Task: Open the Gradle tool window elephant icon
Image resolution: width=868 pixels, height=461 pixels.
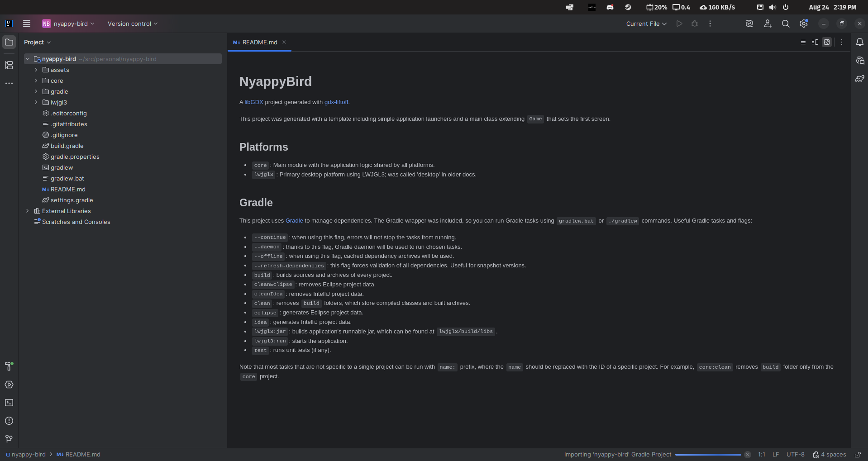Action: [860, 78]
